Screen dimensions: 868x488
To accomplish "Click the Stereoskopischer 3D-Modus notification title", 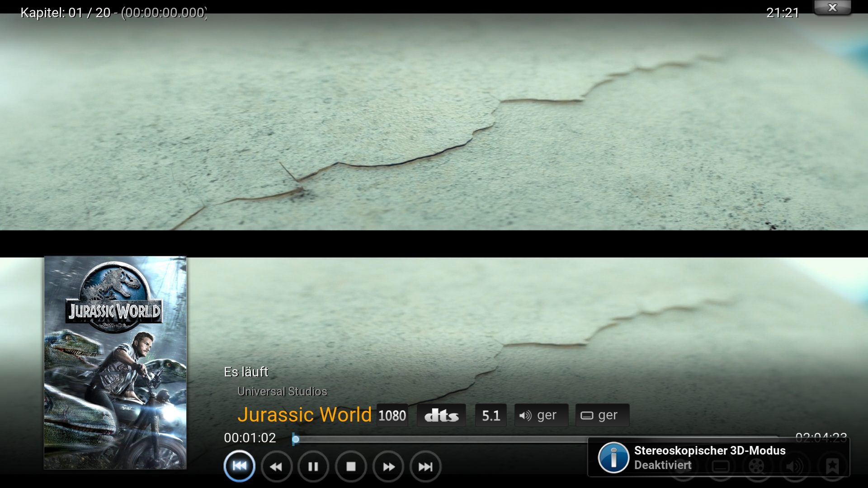I will pyautogui.click(x=710, y=450).
